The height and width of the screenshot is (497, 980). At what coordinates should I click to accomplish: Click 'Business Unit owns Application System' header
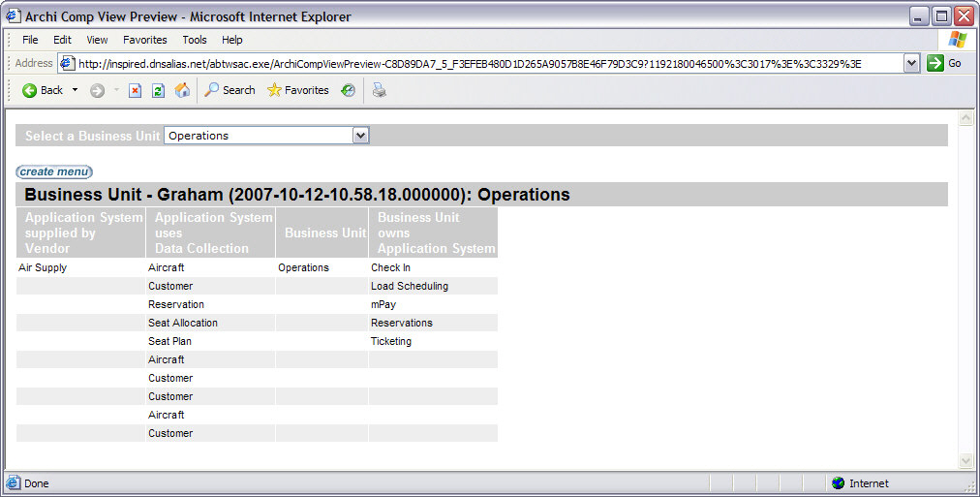[x=433, y=233]
